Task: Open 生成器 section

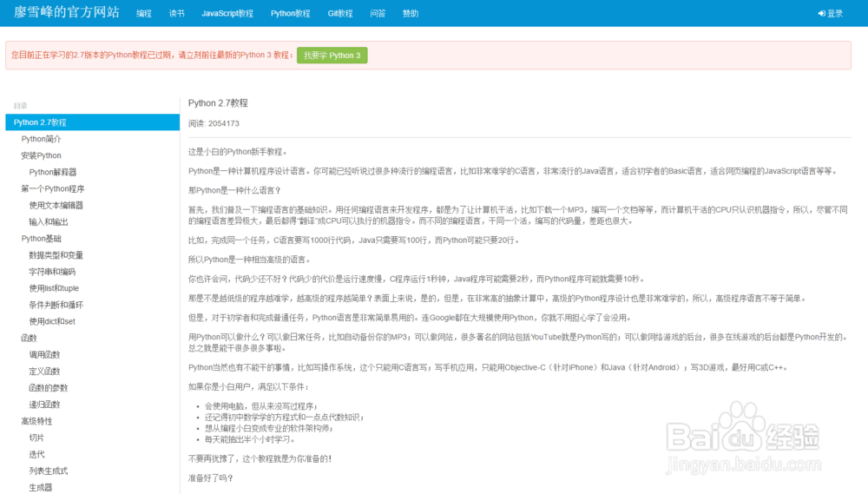Action: pos(41,487)
